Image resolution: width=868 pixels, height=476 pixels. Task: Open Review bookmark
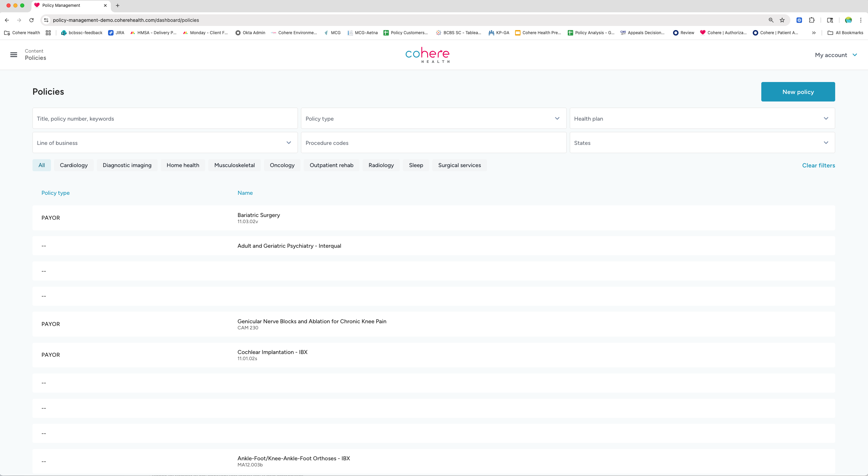(684, 33)
